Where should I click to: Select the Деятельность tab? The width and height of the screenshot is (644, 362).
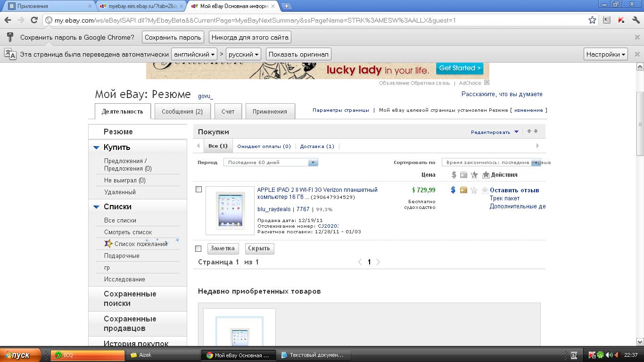coord(122,111)
